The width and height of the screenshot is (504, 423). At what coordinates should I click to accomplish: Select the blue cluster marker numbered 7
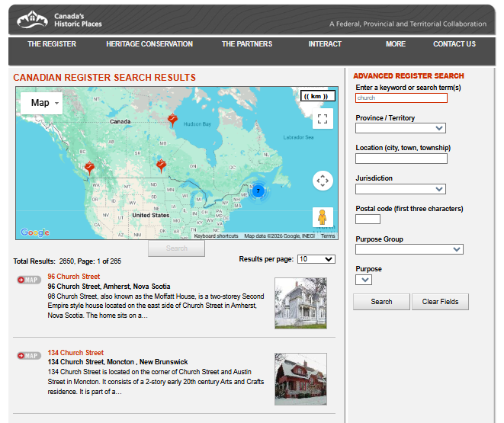coord(258,191)
